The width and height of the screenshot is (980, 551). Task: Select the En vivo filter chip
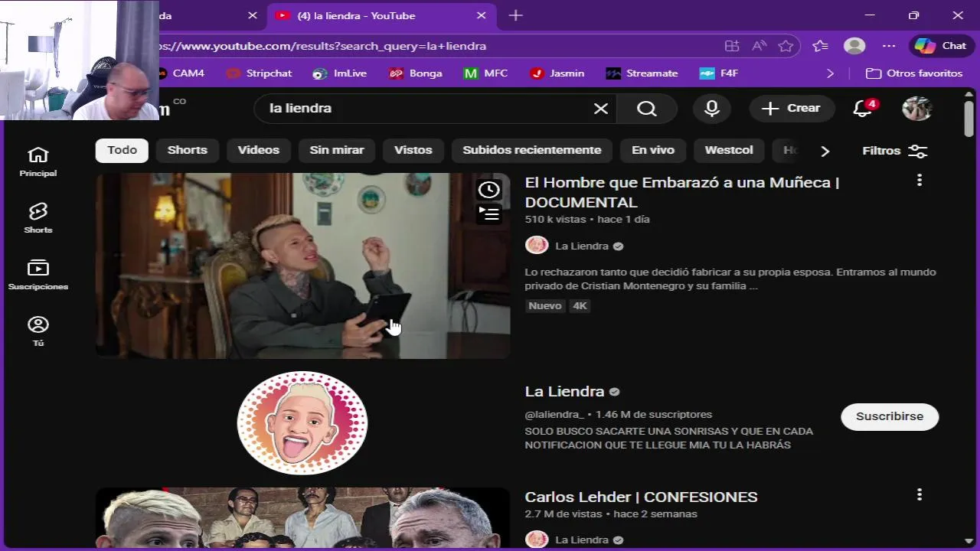(653, 150)
